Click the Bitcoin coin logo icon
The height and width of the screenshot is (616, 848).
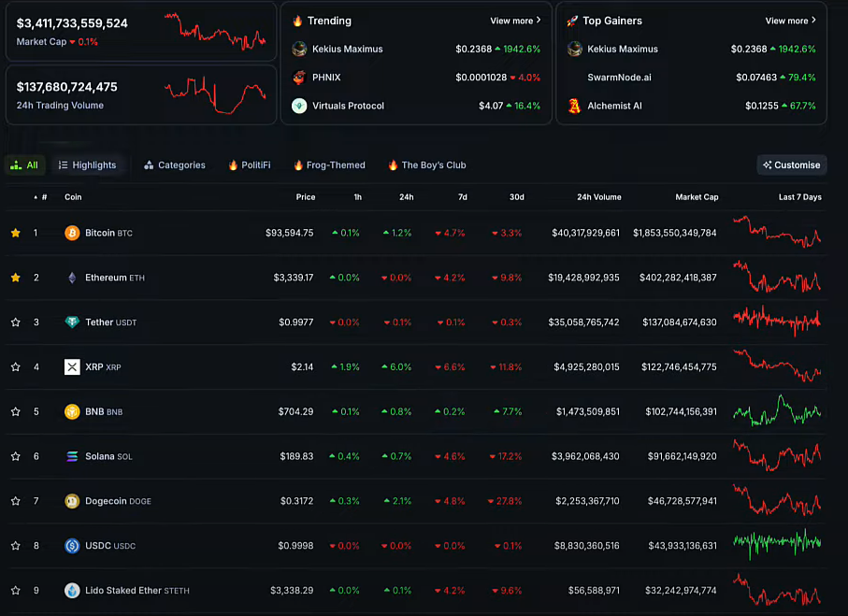(x=72, y=233)
